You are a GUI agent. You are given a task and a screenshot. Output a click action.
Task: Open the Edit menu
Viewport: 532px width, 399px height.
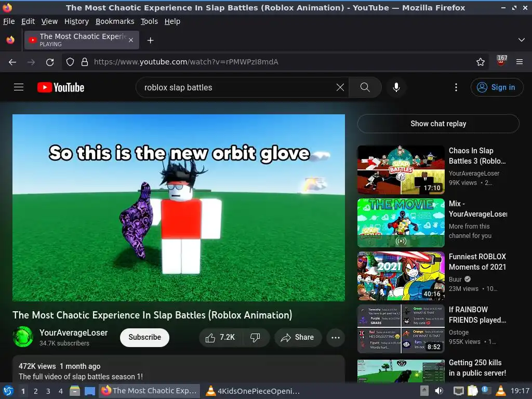[x=28, y=21]
